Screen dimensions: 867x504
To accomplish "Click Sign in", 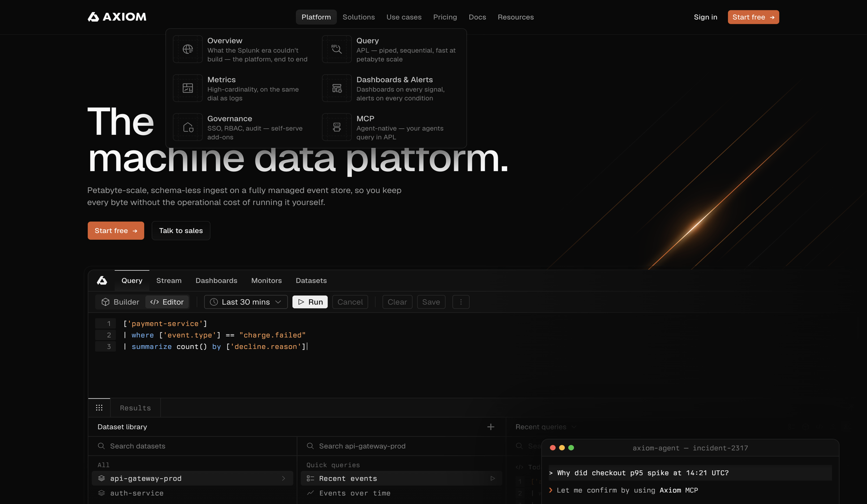I will (705, 17).
